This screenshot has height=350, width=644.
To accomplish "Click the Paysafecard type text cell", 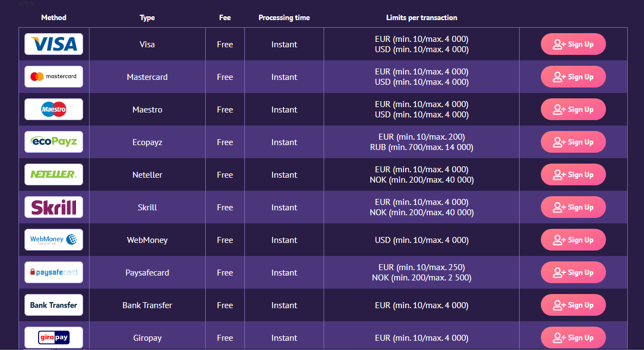I will click(x=147, y=273).
